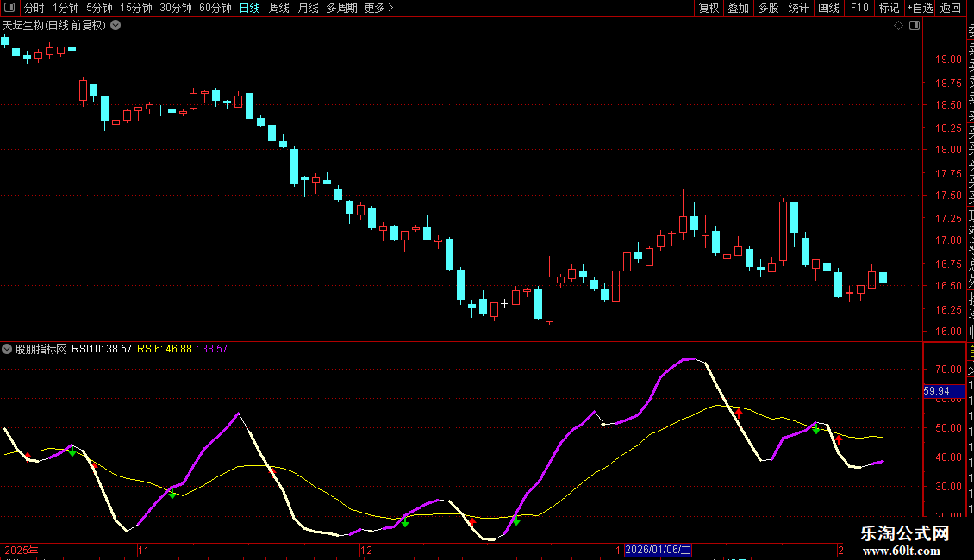The height and width of the screenshot is (560, 974).
Task: Open dropdown next to 天坛生物(日线.前复权)
Action: pos(116,26)
